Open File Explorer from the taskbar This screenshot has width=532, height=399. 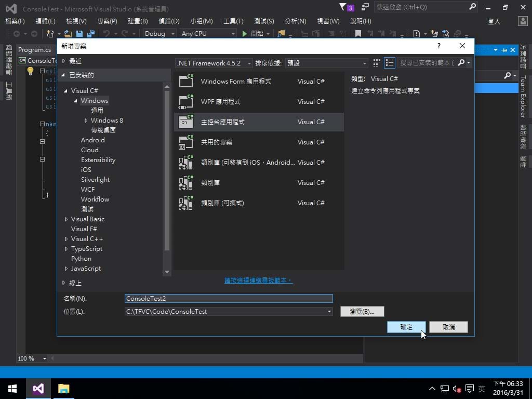(x=63, y=389)
